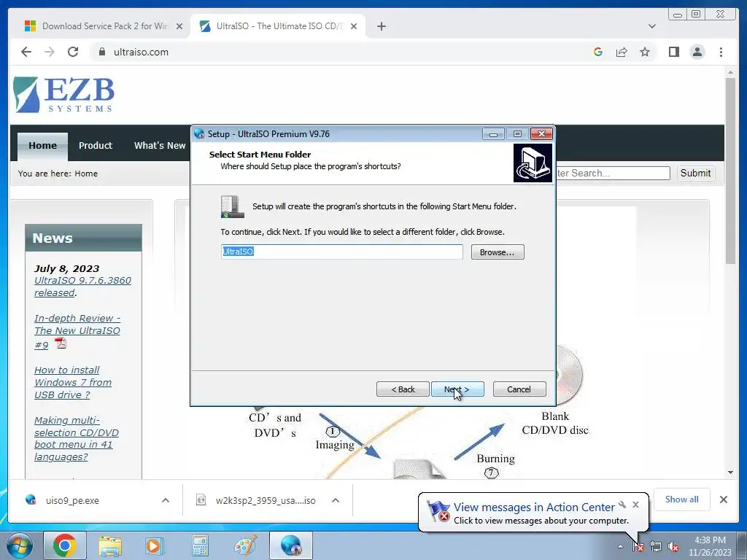Click the site search input field

(613, 174)
